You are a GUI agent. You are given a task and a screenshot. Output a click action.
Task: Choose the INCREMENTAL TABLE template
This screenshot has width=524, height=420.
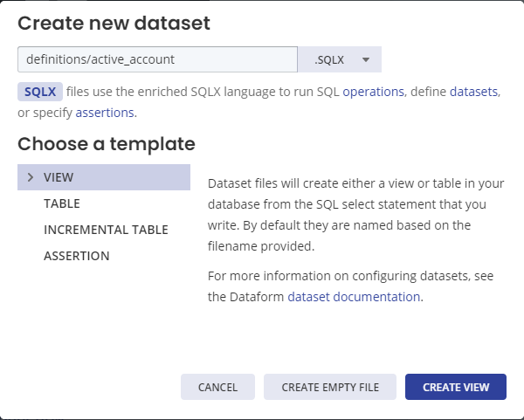[106, 230]
